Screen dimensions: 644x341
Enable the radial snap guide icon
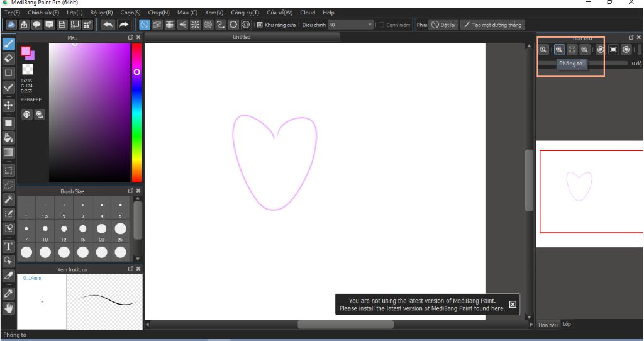pos(195,25)
